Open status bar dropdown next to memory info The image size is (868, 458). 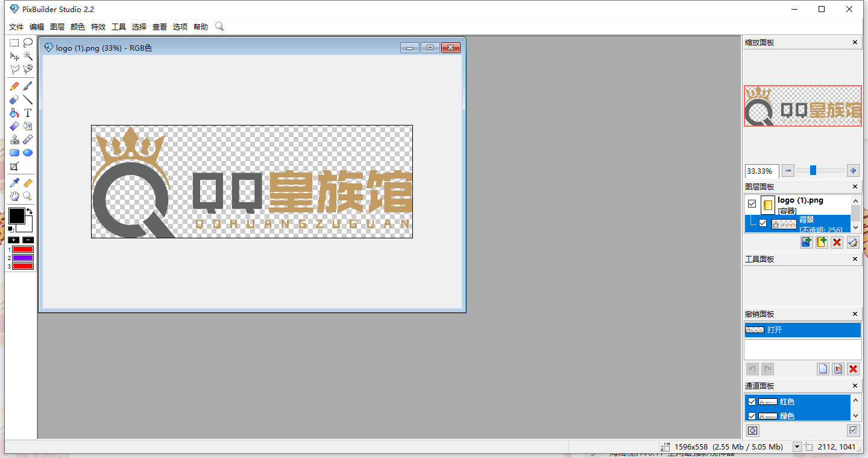797,447
